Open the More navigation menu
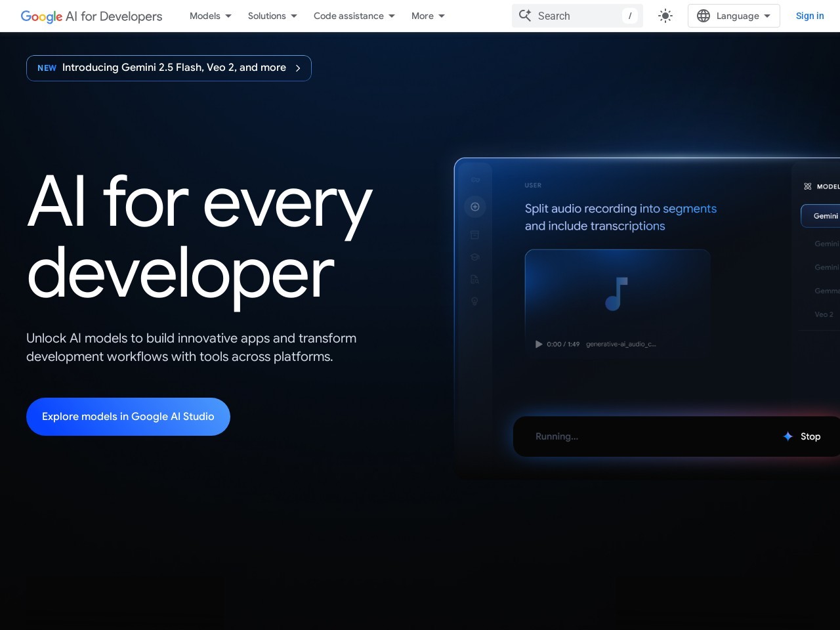This screenshot has height=630, width=840. [x=428, y=16]
